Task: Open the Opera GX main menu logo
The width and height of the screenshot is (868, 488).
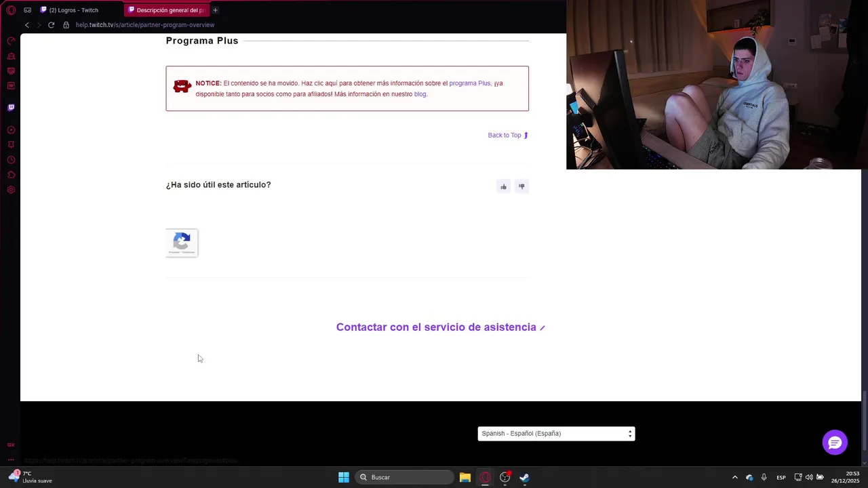Action: 11,10
